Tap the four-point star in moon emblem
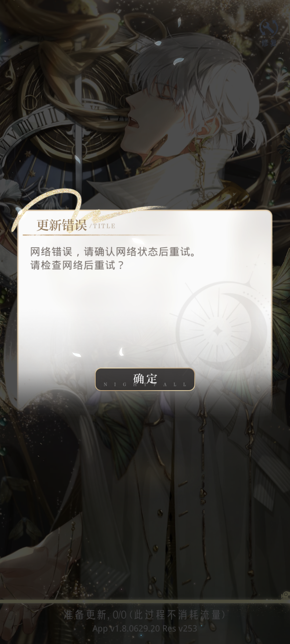 216,331
